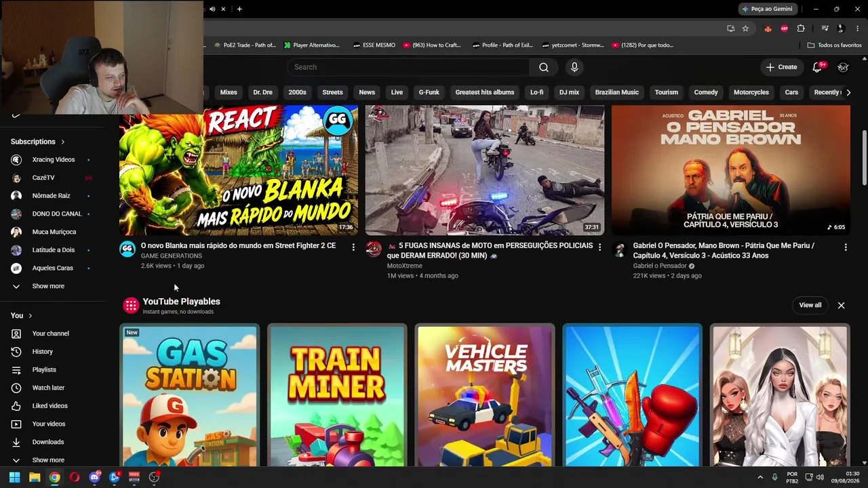Select the Lo-fi filter chip
The width and height of the screenshot is (868, 488).
[536, 92]
